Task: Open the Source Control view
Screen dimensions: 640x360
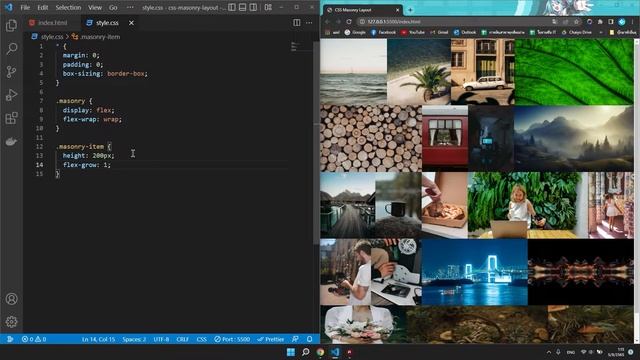Action: (x=11, y=72)
